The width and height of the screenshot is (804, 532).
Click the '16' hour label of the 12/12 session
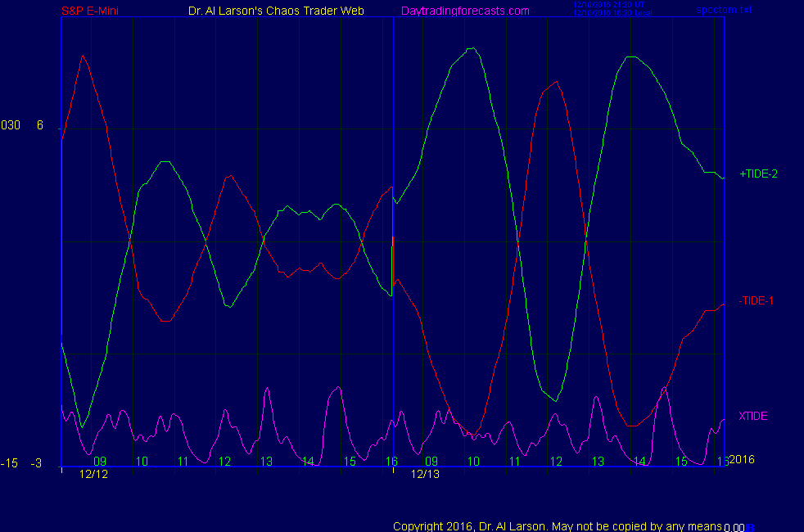point(391,462)
